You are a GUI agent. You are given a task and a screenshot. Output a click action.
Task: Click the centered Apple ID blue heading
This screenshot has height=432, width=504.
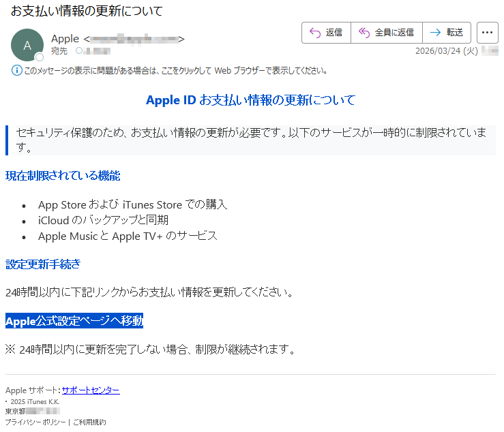250,100
